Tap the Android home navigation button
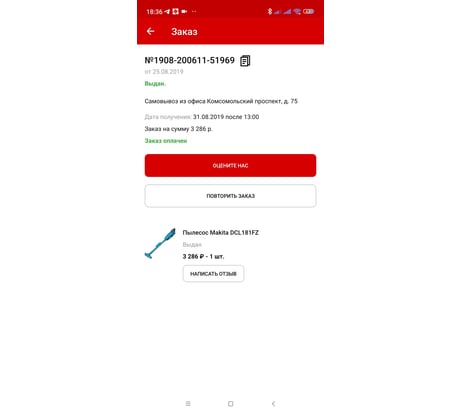This screenshot has height=415, width=461. click(230, 404)
